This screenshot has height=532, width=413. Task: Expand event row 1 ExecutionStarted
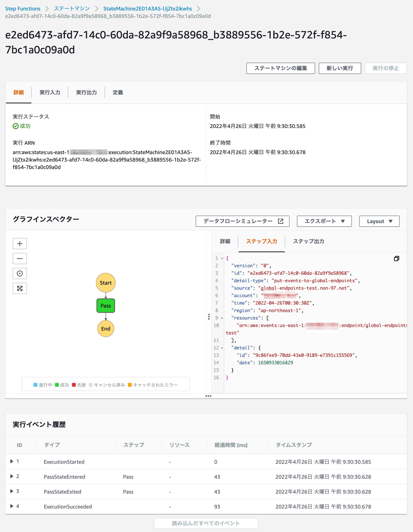click(11, 461)
